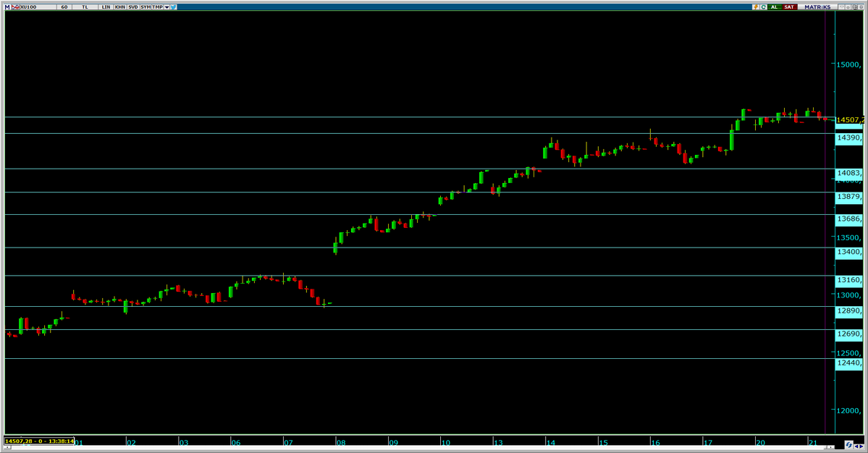Edit the XU100 symbol field
The height and width of the screenshot is (453, 868).
(38, 7)
